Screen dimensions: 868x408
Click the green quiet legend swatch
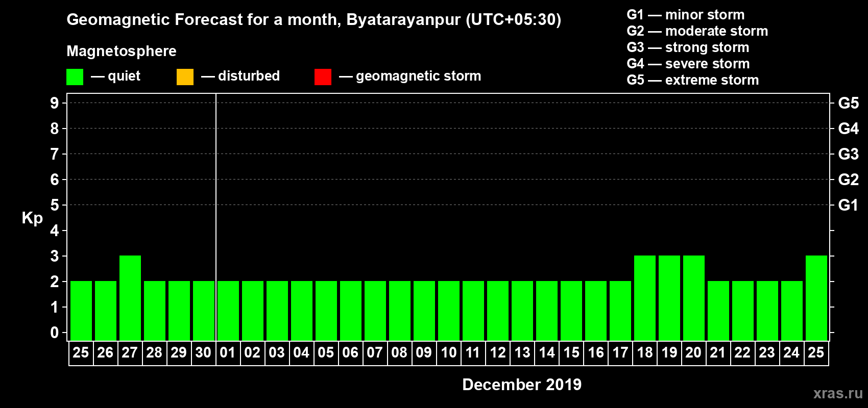[75, 76]
